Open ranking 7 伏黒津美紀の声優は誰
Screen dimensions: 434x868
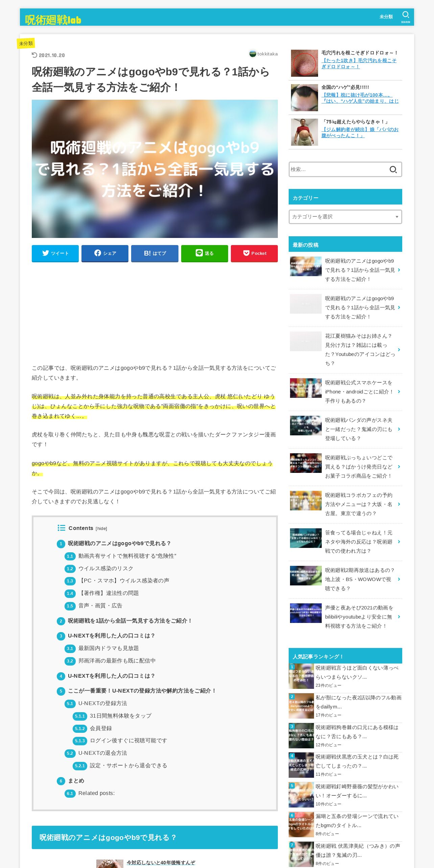click(x=358, y=850)
